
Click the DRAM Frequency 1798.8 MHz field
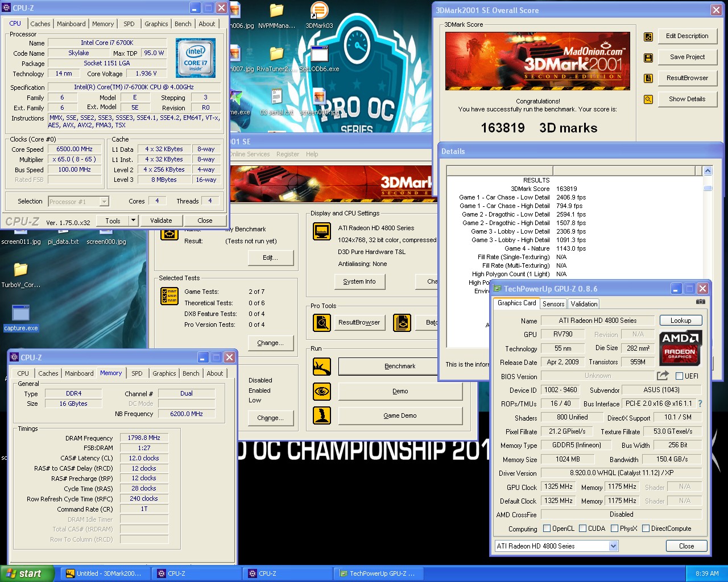click(x=144, y=438)
